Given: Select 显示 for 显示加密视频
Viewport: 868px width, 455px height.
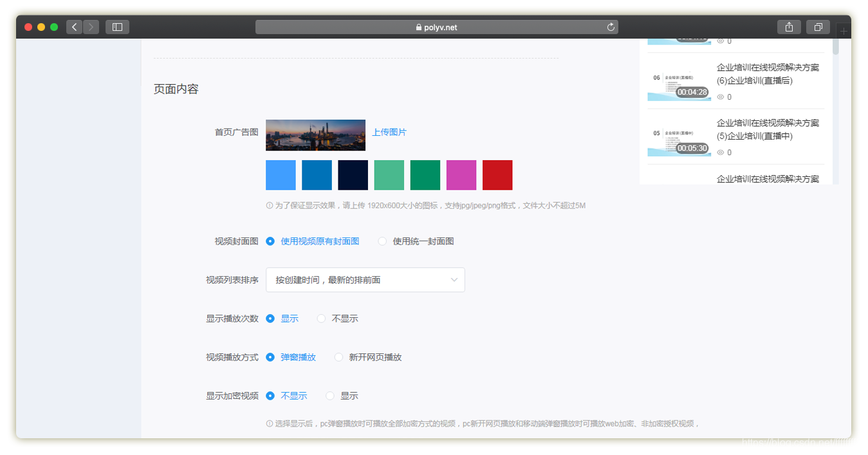Looking at the screenshot, I should tap(330, 396).
